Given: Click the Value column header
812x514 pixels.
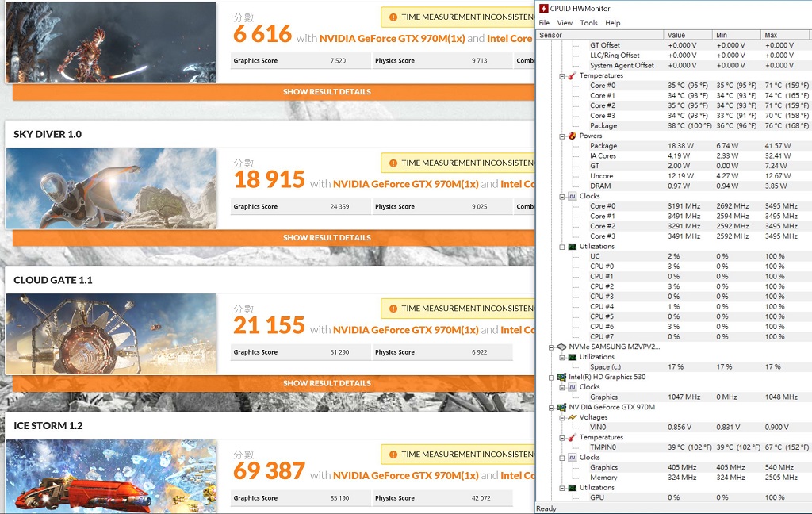Looking at the screenshot, I should (688, 35).
